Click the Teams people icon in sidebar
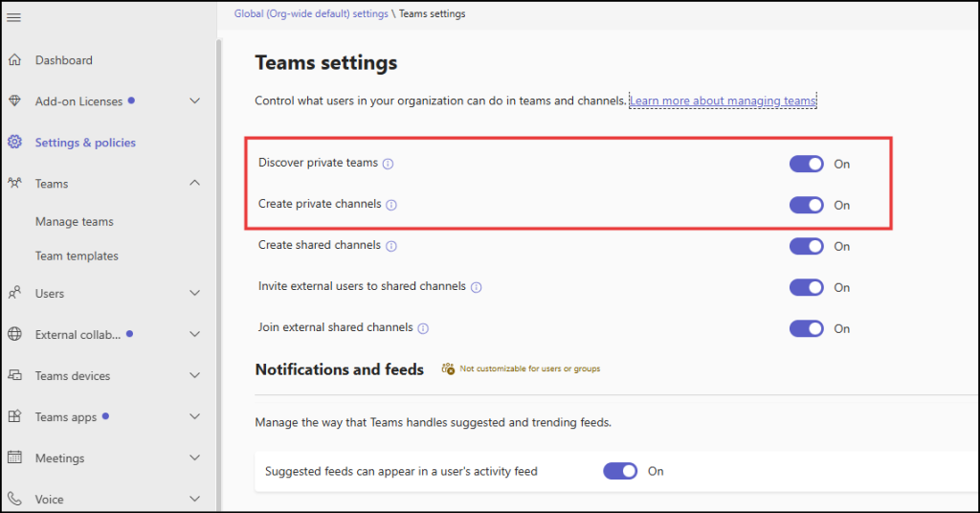The image size is (980, 513). 15,183
